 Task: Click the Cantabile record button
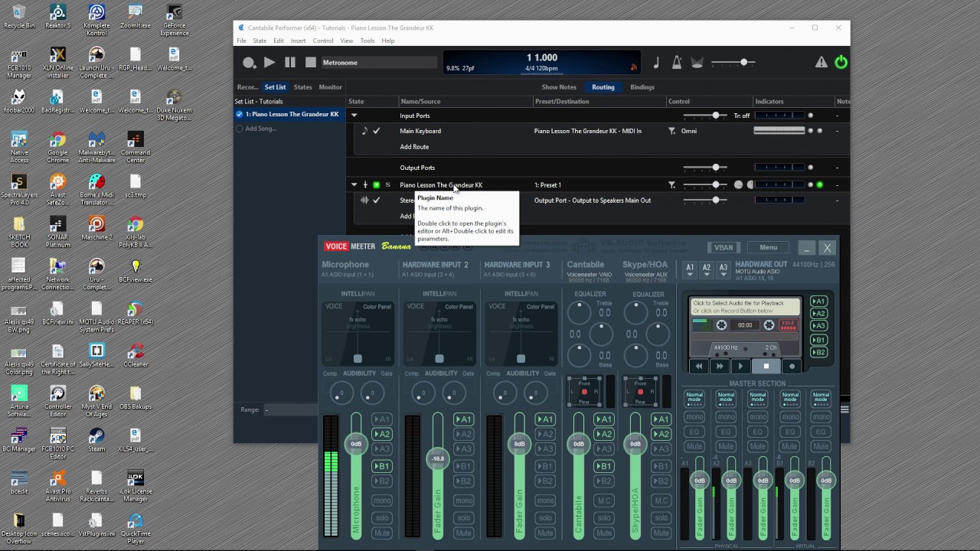point(249,63)
